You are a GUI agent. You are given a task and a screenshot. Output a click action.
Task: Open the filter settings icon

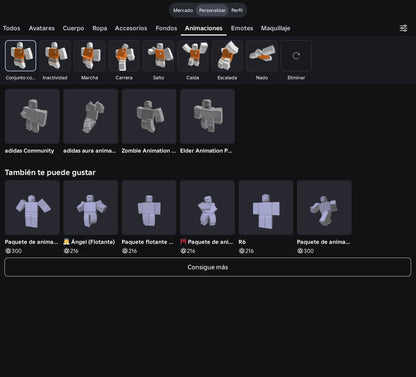click(x=403, y=28)
